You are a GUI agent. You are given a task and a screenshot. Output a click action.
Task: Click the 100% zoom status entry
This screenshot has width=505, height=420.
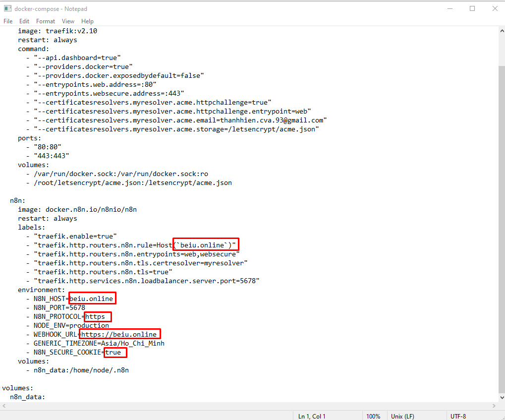point(373,416)
